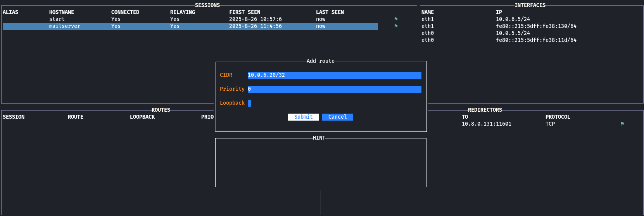Click the LOOPBACK column header in Routes
This screenshot has width=644, height=216.
[142, 117]
